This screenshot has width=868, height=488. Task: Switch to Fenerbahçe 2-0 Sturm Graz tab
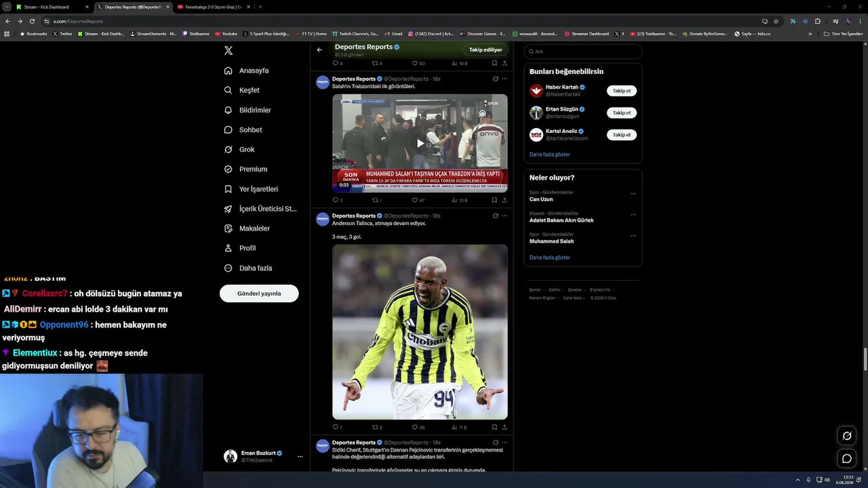(x=213, y=7)
